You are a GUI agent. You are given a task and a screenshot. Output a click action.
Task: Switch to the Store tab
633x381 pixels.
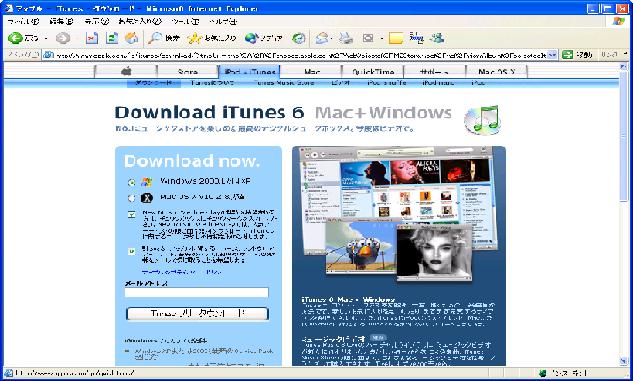188,71
